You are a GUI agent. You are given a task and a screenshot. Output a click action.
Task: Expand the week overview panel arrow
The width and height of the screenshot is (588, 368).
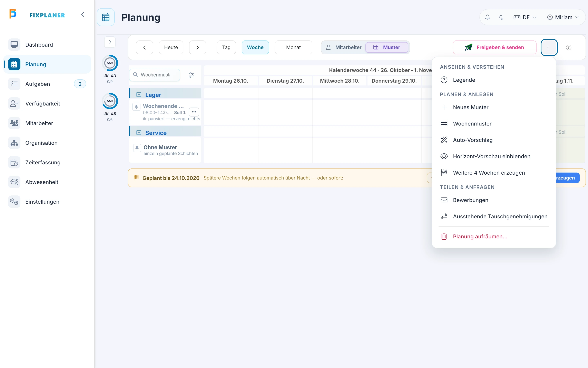click(x=110, y=42)
